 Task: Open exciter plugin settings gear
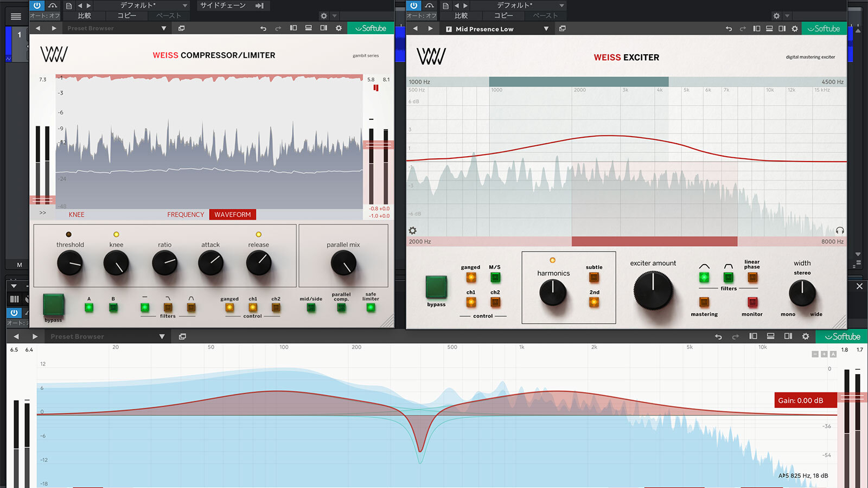(795, 29)
